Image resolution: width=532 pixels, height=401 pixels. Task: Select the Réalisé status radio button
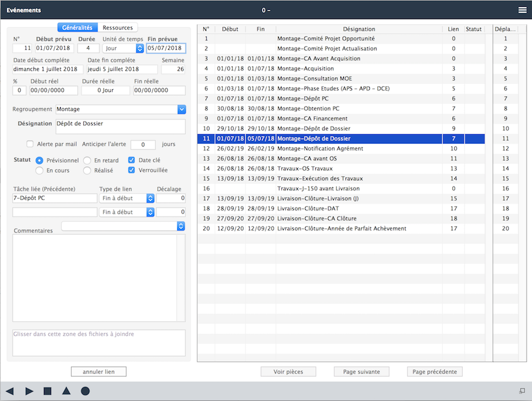click(87, 171)
